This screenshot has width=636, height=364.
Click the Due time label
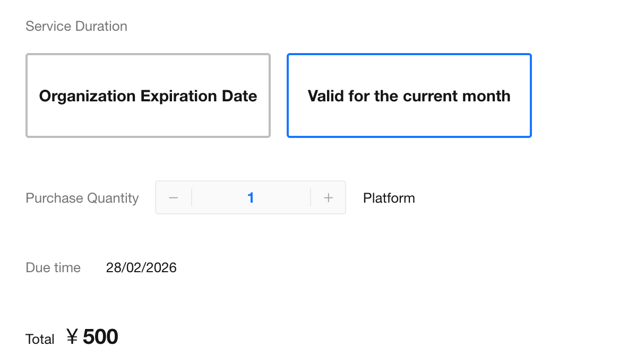point(53,267)
